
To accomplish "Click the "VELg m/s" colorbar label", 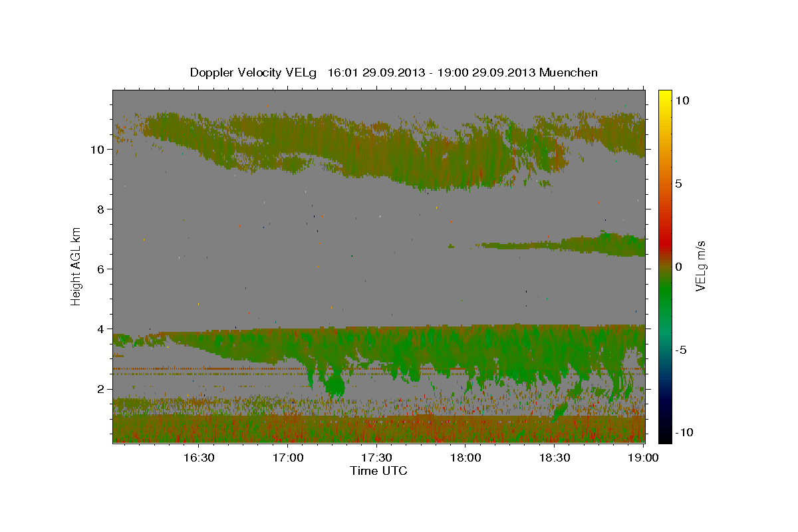I will coord(700,265).
